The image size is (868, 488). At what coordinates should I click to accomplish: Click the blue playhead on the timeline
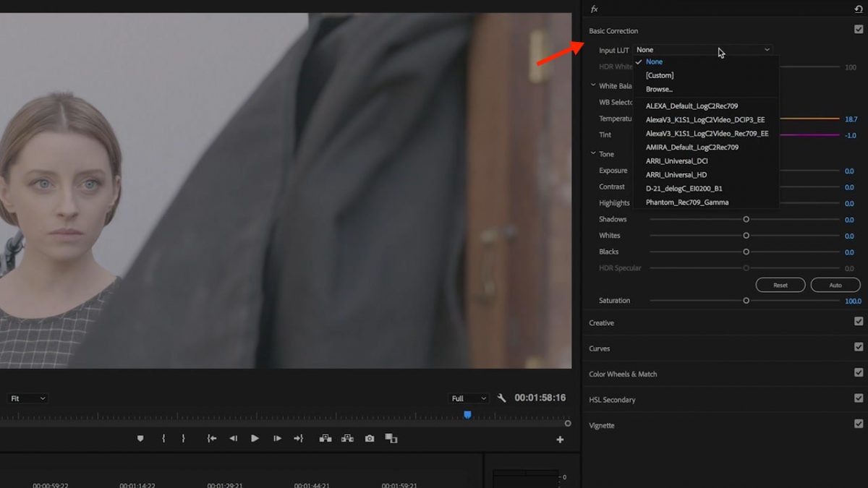point(467,415)
